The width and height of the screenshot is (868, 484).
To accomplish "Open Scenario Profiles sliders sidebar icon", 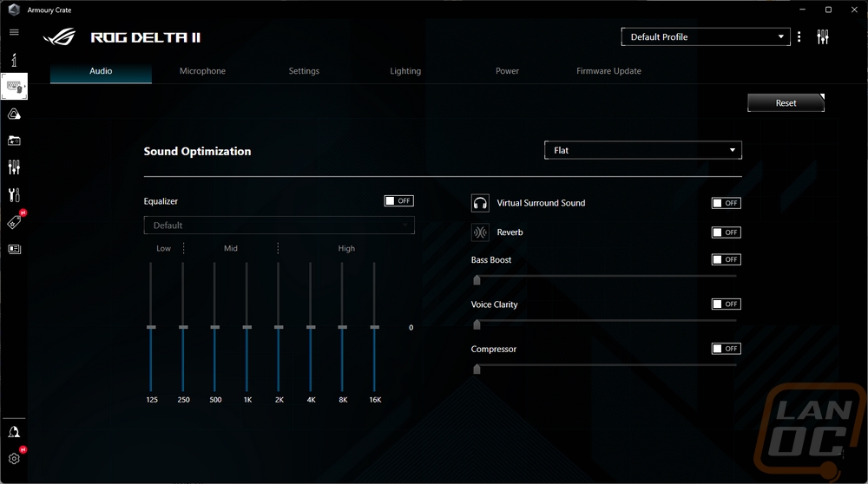I will 14,167.
